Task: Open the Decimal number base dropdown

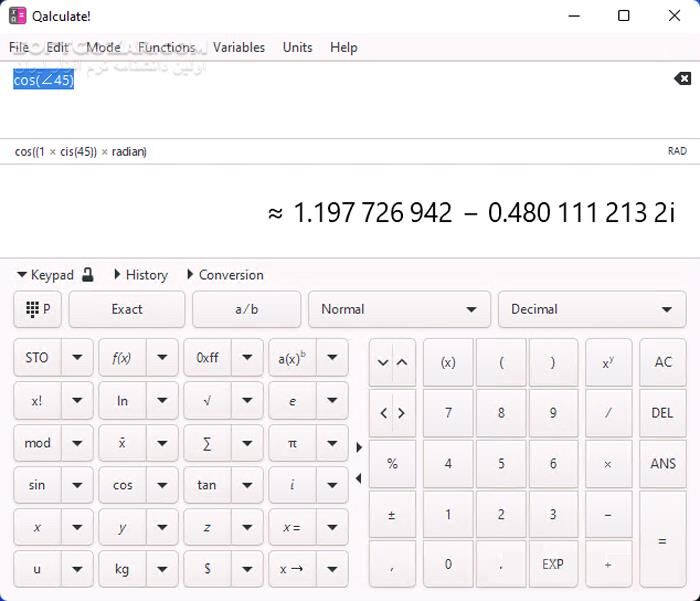Action: [x=591, y=309]
